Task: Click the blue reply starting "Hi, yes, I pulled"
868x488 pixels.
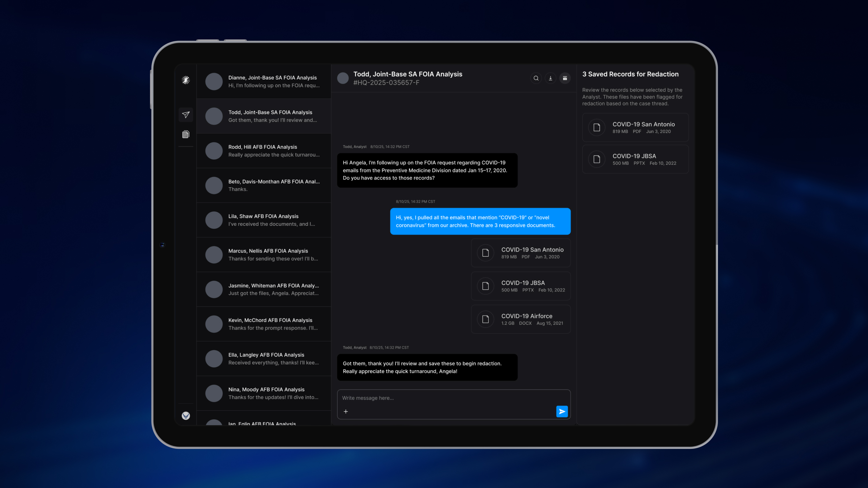Action: point(480,221)
